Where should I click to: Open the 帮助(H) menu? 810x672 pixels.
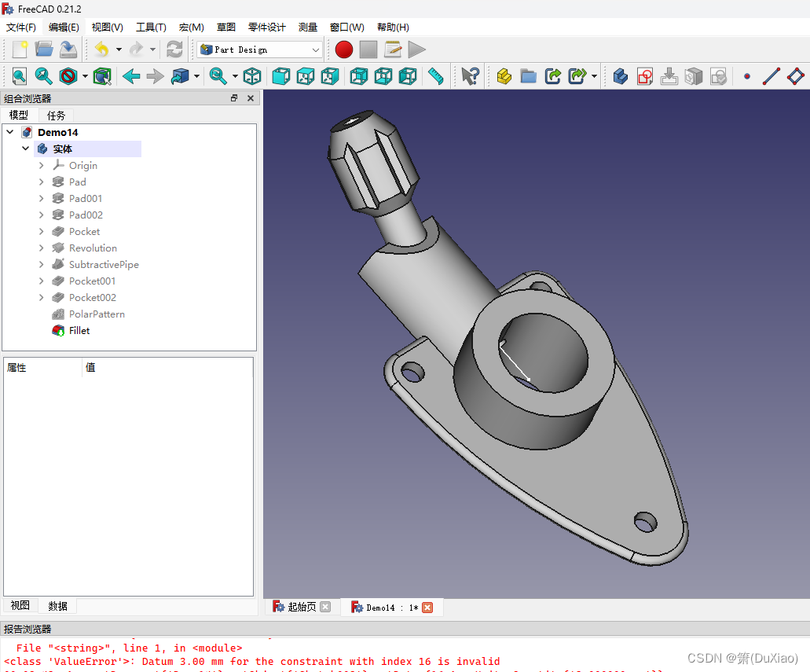click(x=393, y=28)
